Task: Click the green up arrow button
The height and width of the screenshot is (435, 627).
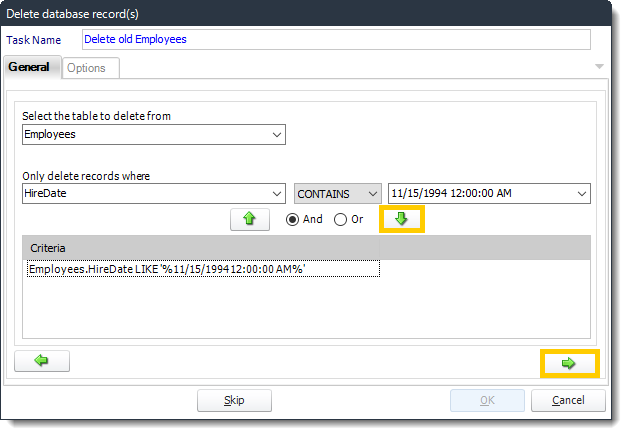Action: (x=250, y=219)
